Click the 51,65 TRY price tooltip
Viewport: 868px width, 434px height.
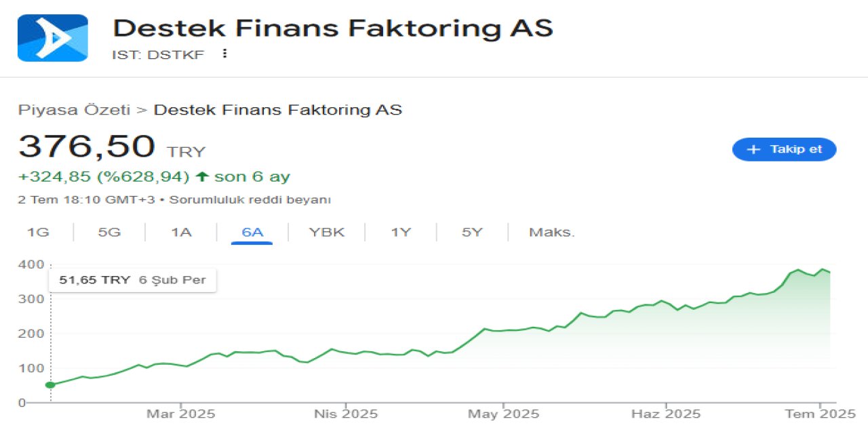[132, 279]
